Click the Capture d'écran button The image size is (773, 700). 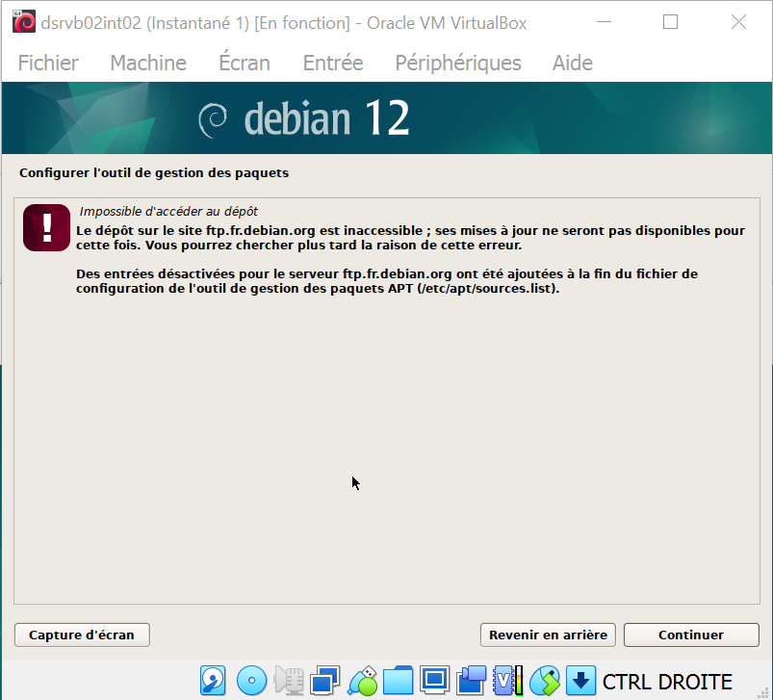pyautogui.click(x=82, y=635)
